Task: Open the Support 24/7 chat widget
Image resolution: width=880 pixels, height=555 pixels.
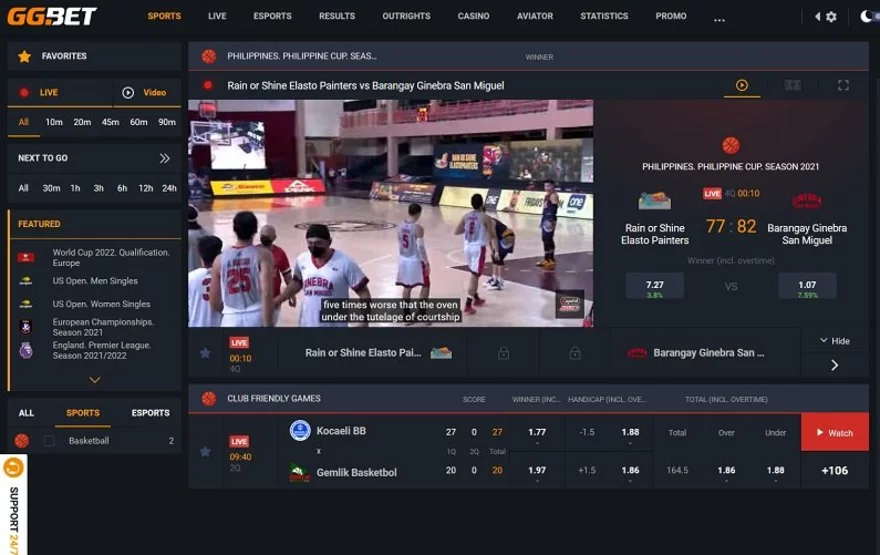Action: coord(13,505)
